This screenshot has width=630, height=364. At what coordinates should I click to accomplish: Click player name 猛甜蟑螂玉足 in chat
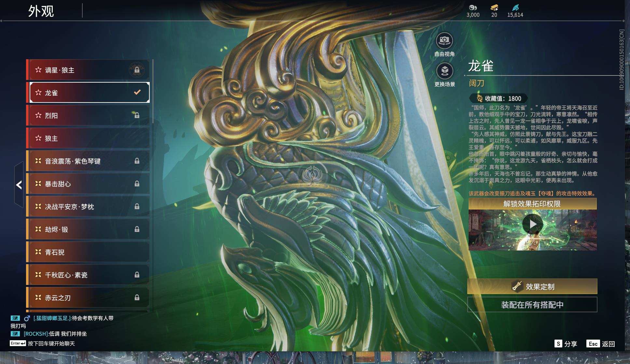click(52, 318)
